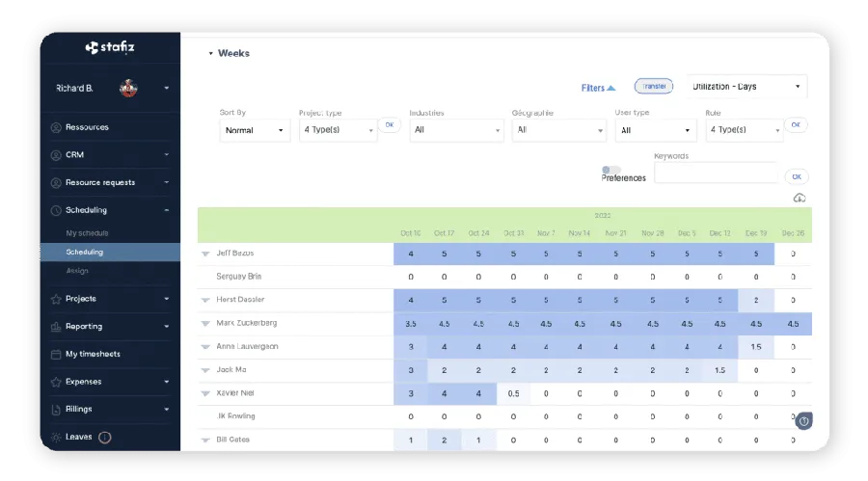Click the Keywords input field
This screenshot has width=868, height=481.
[716, 174]
